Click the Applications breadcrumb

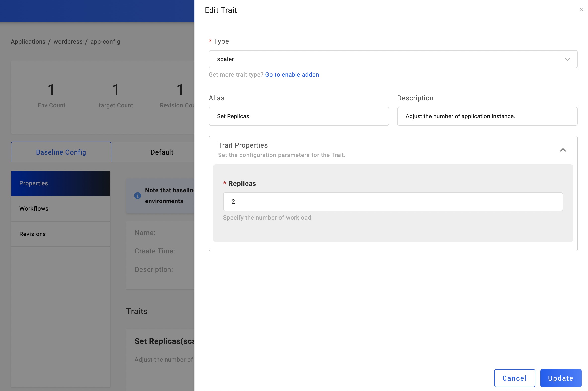click(28, 42)
